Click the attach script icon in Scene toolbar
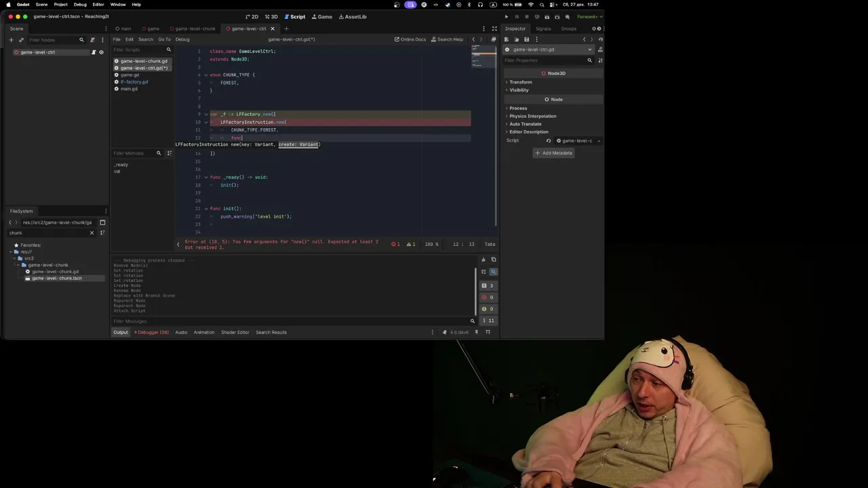The width and height of the screenshot is (868, 488). click(93, 40)
